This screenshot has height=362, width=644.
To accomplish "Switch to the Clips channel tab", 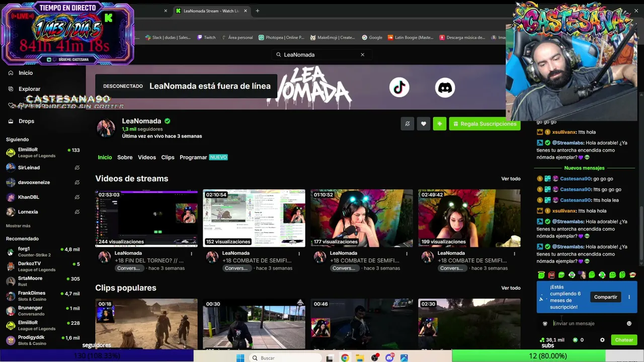I will pos(168,157).
